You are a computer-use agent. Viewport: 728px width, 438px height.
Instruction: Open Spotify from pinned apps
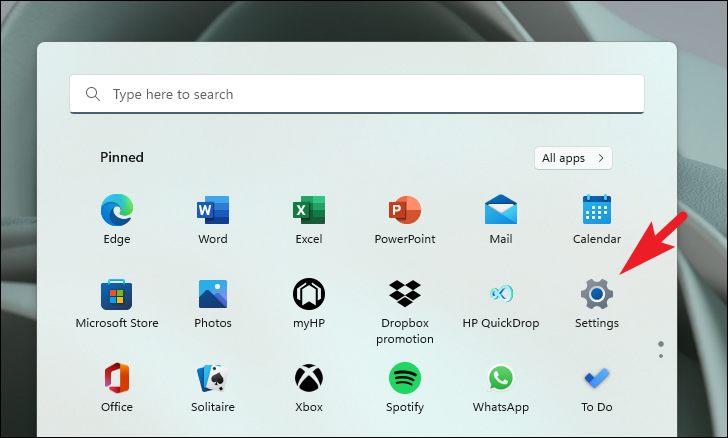tap(405, 387)
